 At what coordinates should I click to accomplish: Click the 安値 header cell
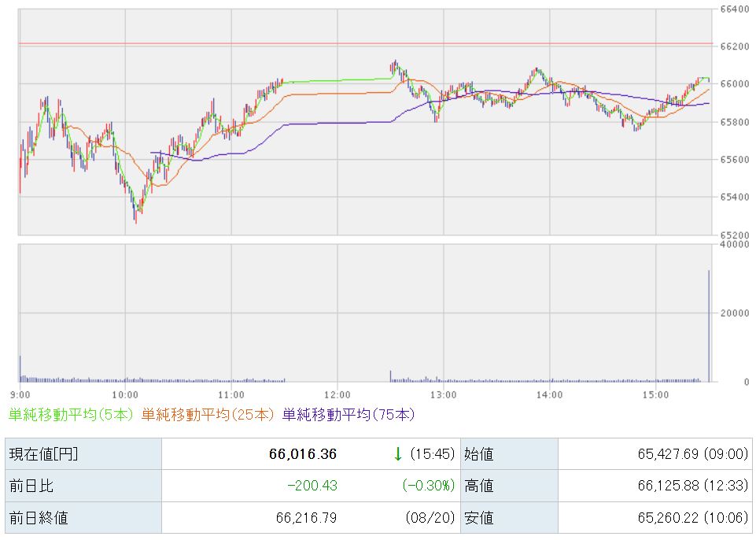click(509, 518)
